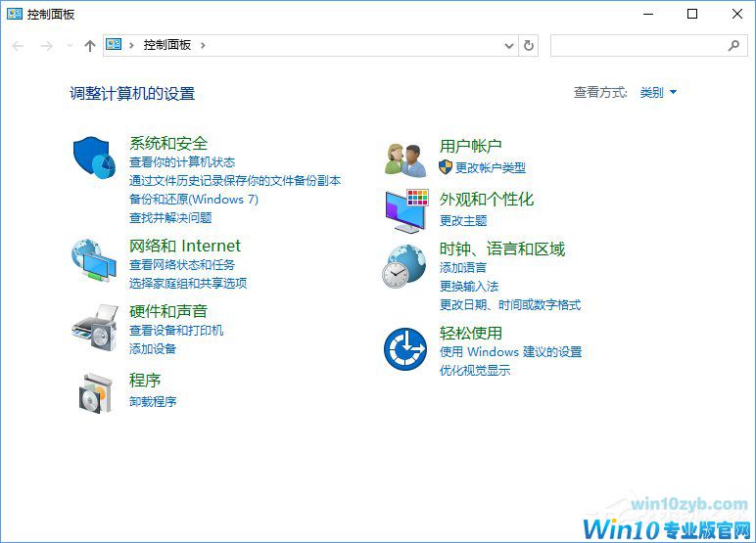Go forward with the right arrow
The image size is (756, 543).
[x=47, y=46]
